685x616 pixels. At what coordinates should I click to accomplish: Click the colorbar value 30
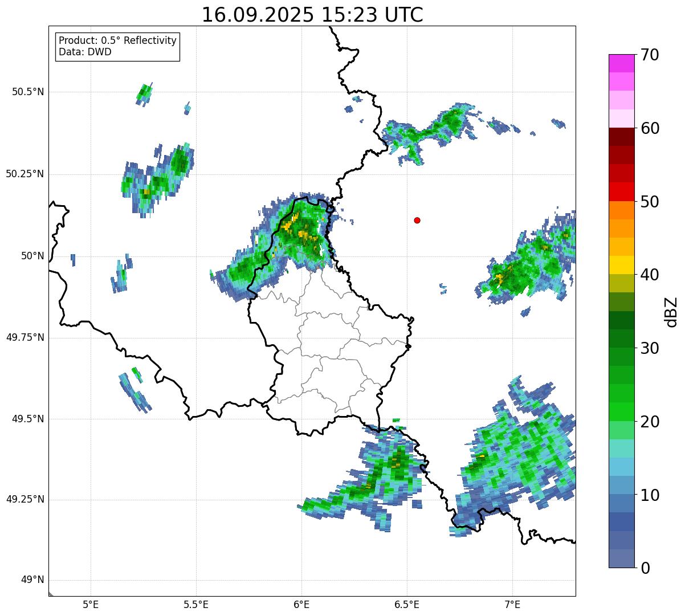[650, 348]
